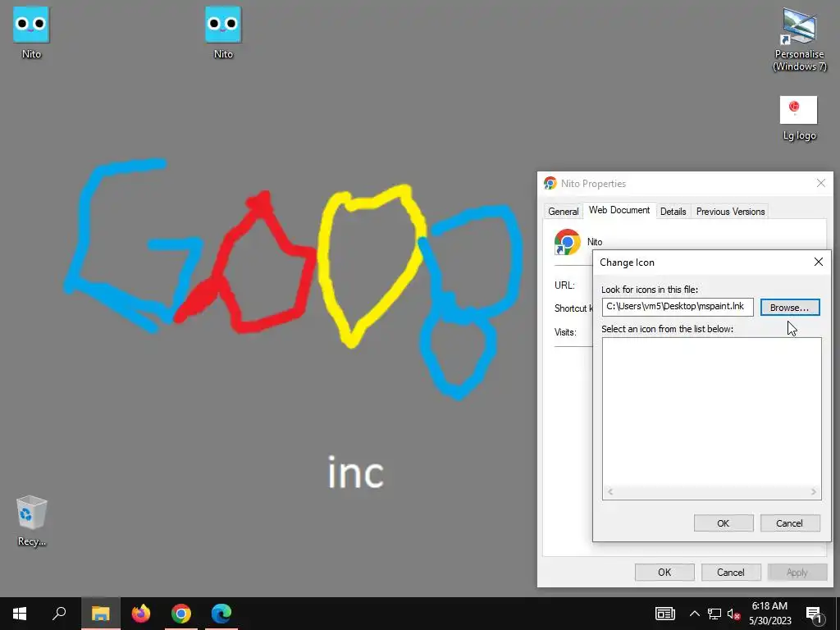Viewport: 840px width, 630px height.
Task: Click the Chrome icon in Nito Properties
Action: [568, 242]
